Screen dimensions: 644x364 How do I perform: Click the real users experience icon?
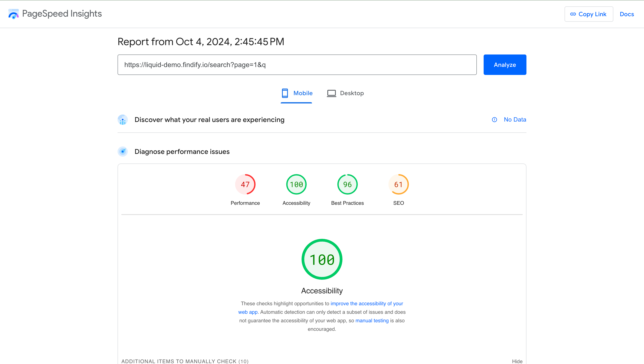(122, 120)
